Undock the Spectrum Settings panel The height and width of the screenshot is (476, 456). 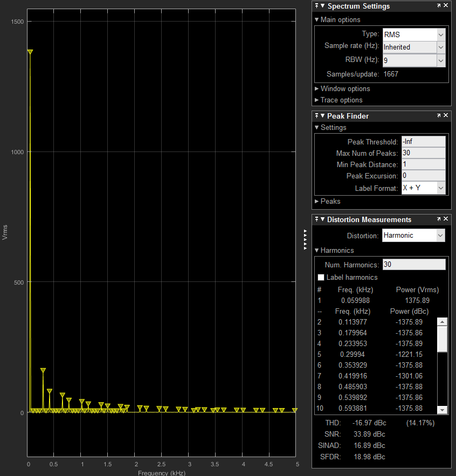click(x=439, y=6)
